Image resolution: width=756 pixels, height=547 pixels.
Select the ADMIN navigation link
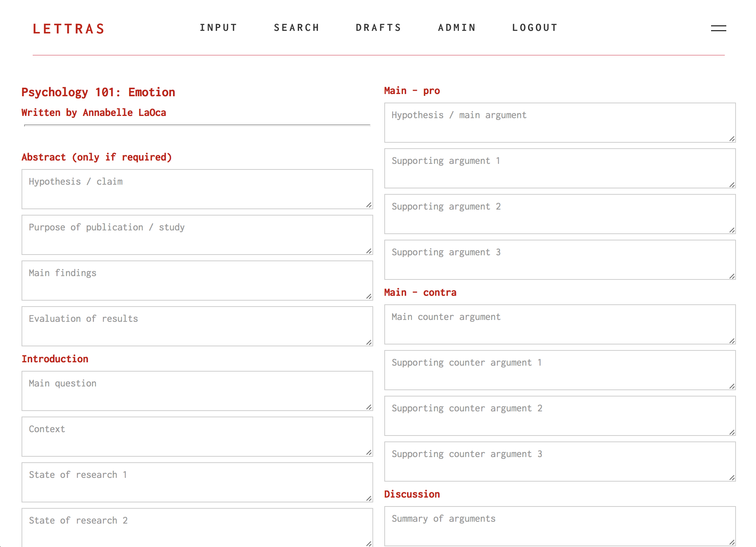pyautogui.click(x=457, y=27)
